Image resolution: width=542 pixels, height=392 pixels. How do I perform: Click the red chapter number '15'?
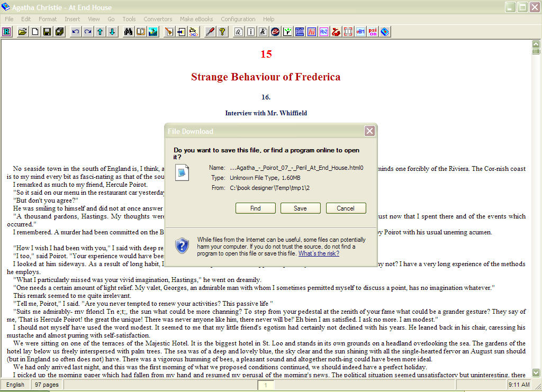(x=266, y=54)
